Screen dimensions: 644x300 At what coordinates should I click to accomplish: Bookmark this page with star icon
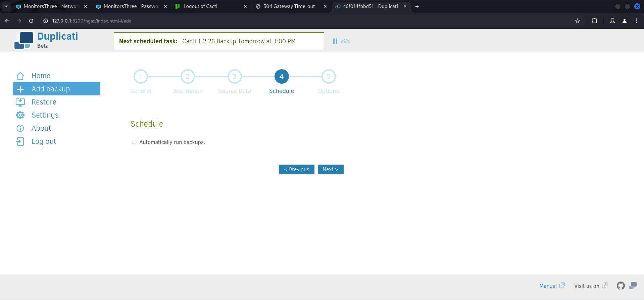click(x=577, y=21)
